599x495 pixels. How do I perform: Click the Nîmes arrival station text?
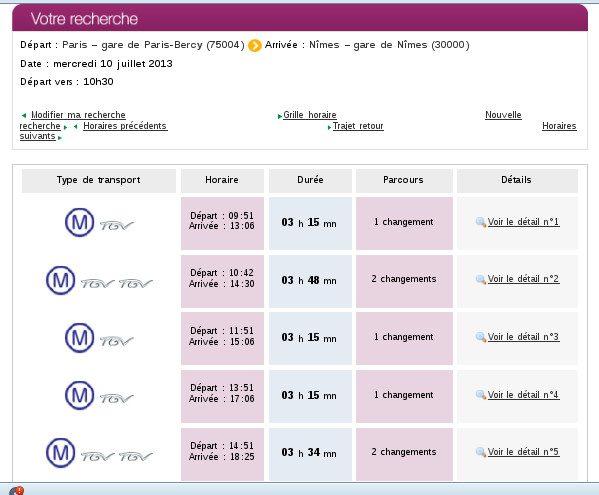tap(389, 45)
